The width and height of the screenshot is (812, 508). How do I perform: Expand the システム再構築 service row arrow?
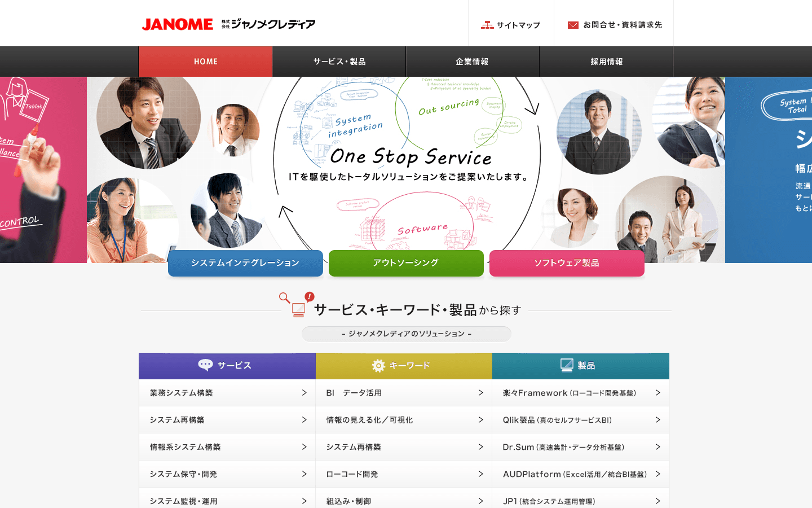point(304,420)
